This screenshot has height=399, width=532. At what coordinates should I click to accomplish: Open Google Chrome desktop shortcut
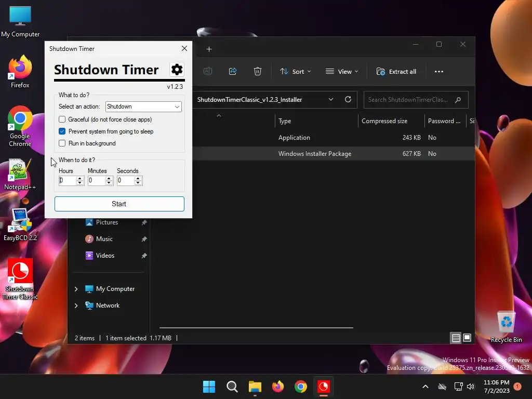(x=20, y=127)
